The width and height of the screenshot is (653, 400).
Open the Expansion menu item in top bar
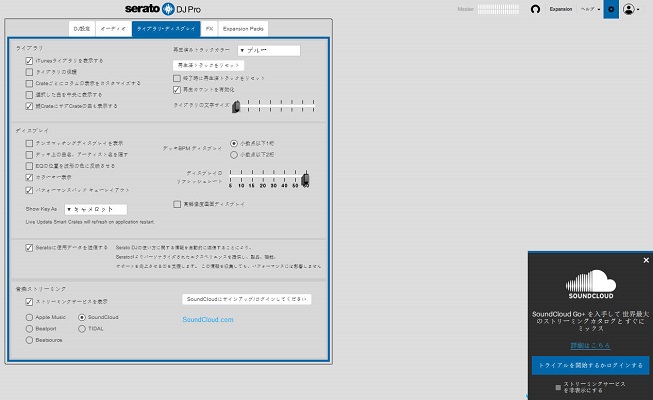[x=561, y=9]
